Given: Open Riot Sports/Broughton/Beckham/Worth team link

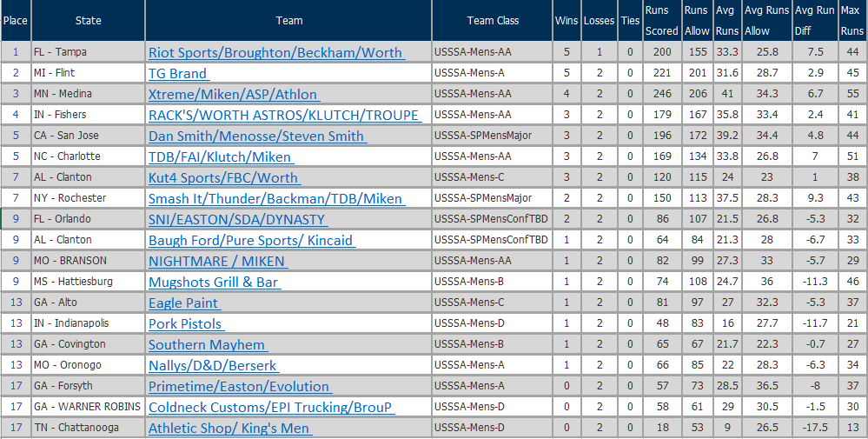Looking at the screenshot, I should click(x=277, y=52).
